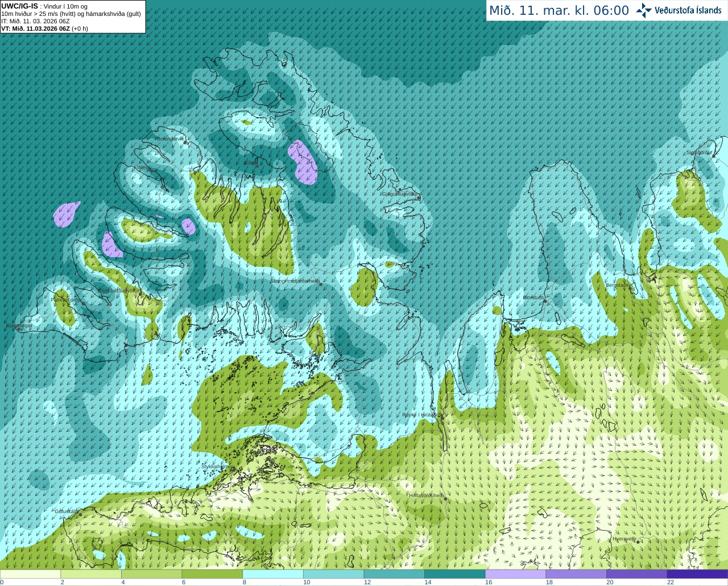Select the 6–8 m/s olive green legend swatch
728x586 pixels.
tap(212, 574)
